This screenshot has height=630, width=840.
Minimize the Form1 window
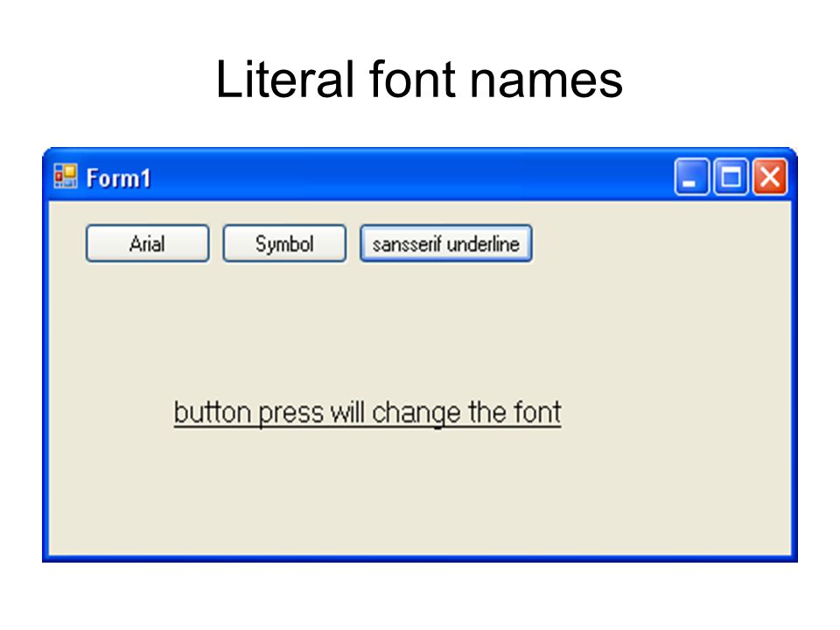pos(691,177)
